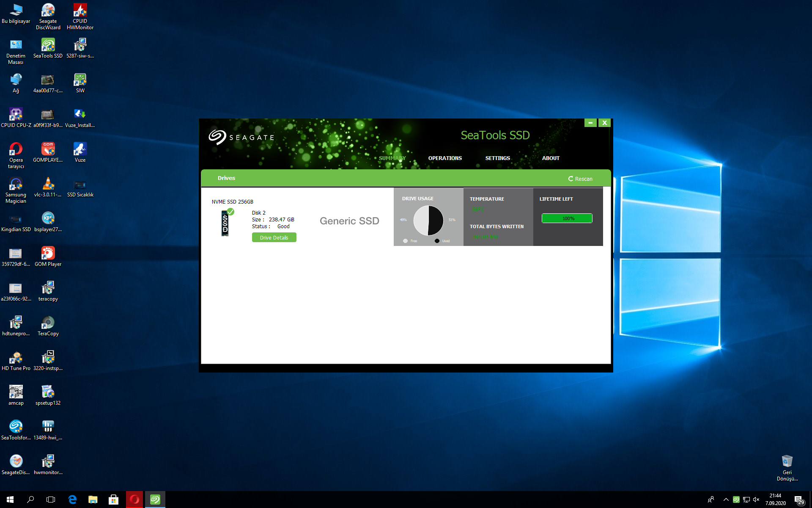Open the notification center

799,500
